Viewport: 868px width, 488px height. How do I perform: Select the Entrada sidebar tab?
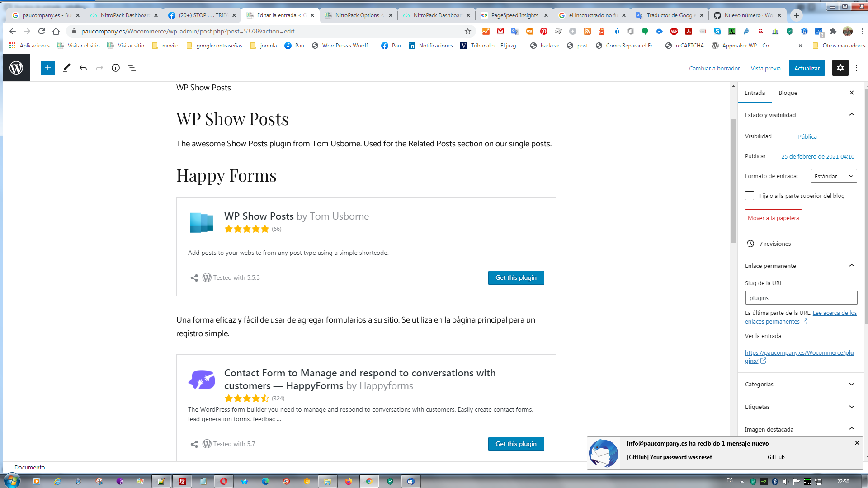click(755, 93)
